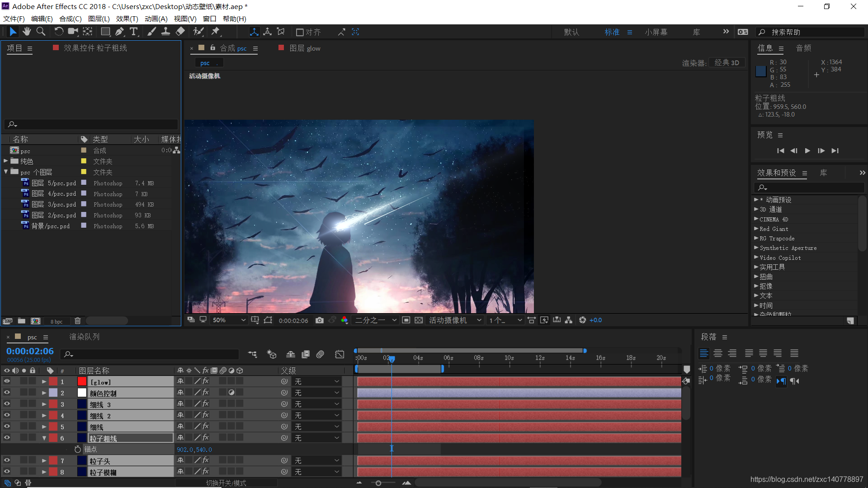Open the 文件(F) menu
This screenshot has width=868, height=488.
(14, 19)
